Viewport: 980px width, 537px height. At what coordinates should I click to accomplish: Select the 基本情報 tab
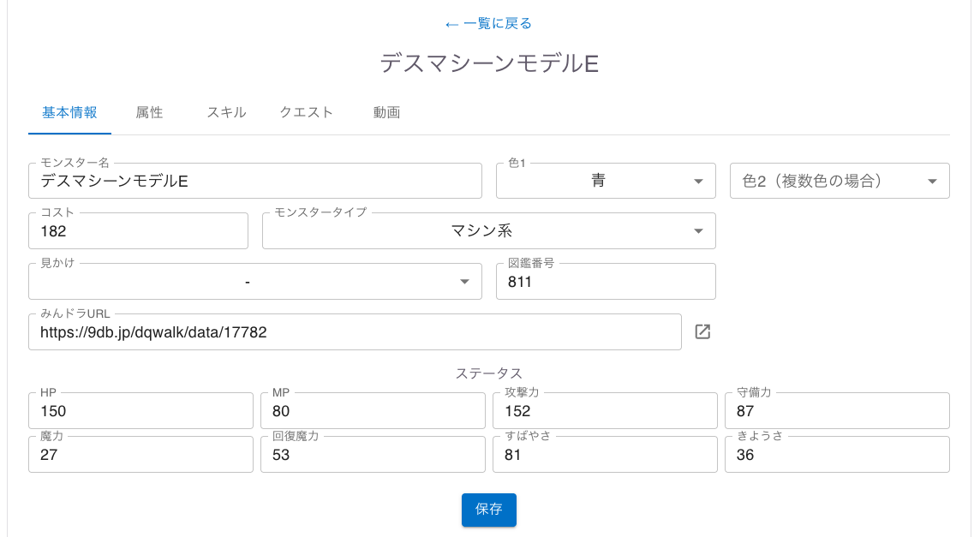[69, 112]
